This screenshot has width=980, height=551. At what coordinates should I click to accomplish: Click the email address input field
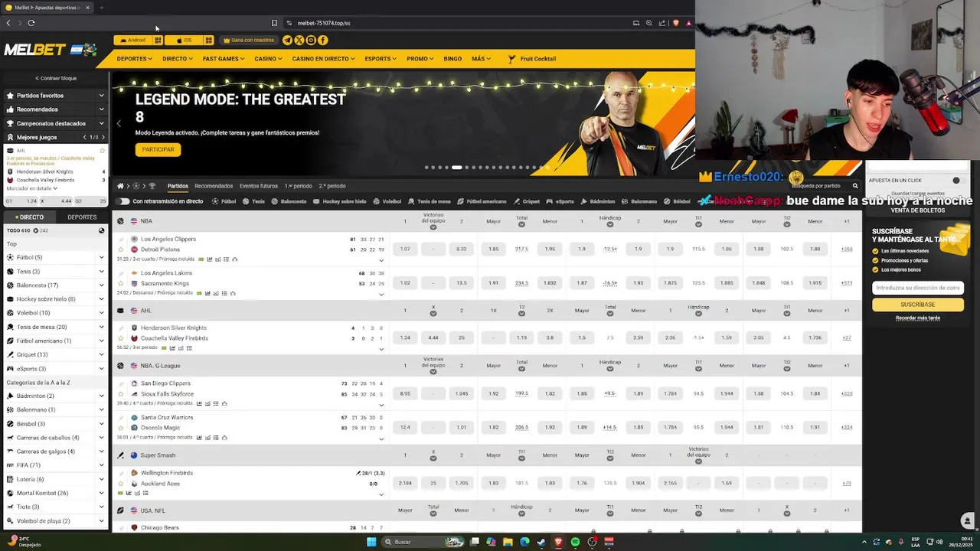click(x=917, y=288)
